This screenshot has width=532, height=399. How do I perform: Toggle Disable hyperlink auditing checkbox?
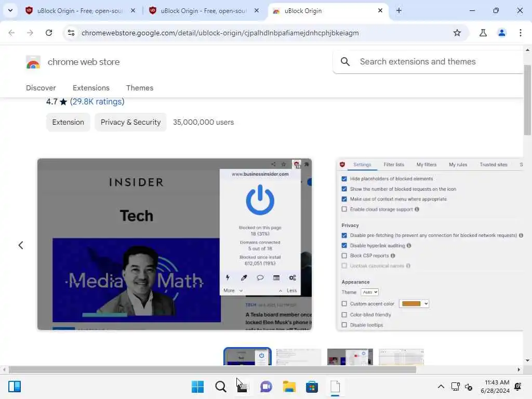point(344,246)
